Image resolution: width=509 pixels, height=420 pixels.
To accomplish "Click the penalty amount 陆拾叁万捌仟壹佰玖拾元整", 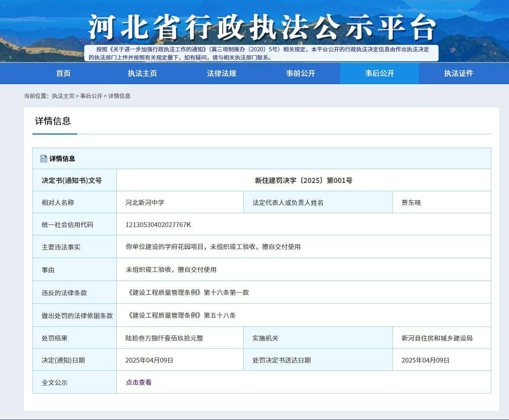I will coord(164,338).
